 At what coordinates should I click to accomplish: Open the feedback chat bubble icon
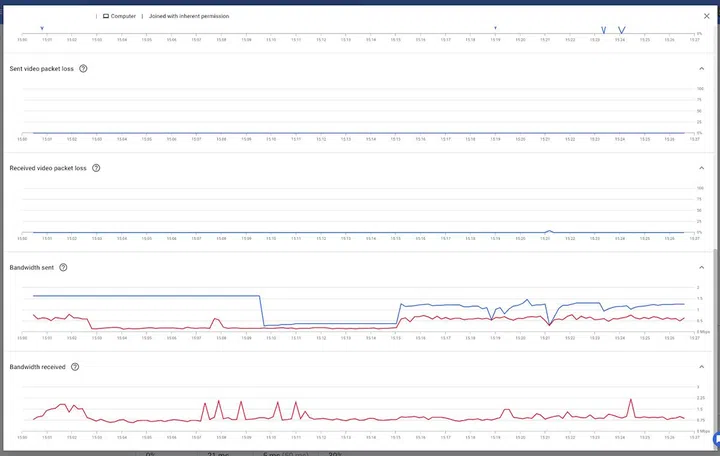(714, 439)
